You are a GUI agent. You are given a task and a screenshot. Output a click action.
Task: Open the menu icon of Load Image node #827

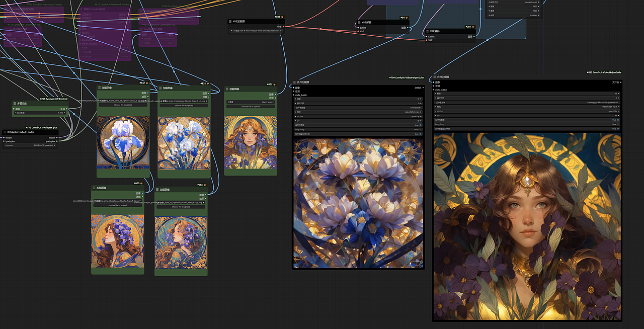point(227,89)
